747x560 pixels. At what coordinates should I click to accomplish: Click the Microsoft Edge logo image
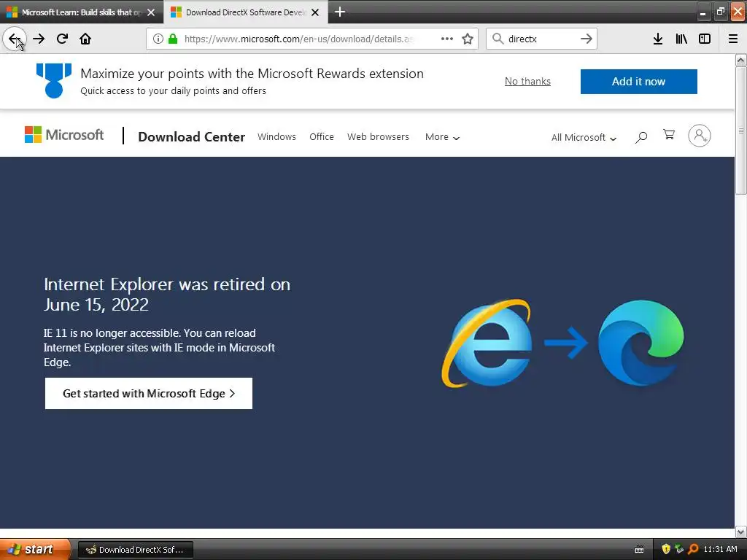click(641, 343)
